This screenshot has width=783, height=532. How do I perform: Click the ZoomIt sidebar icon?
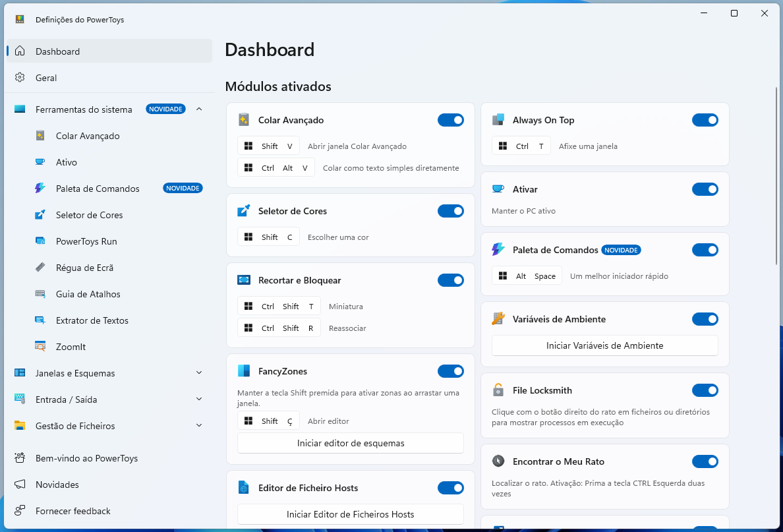pos(40,346)
